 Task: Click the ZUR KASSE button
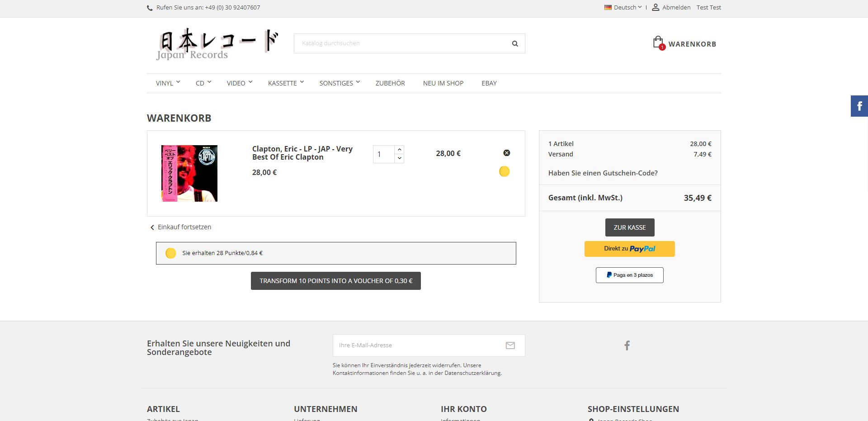click(630, 227)
